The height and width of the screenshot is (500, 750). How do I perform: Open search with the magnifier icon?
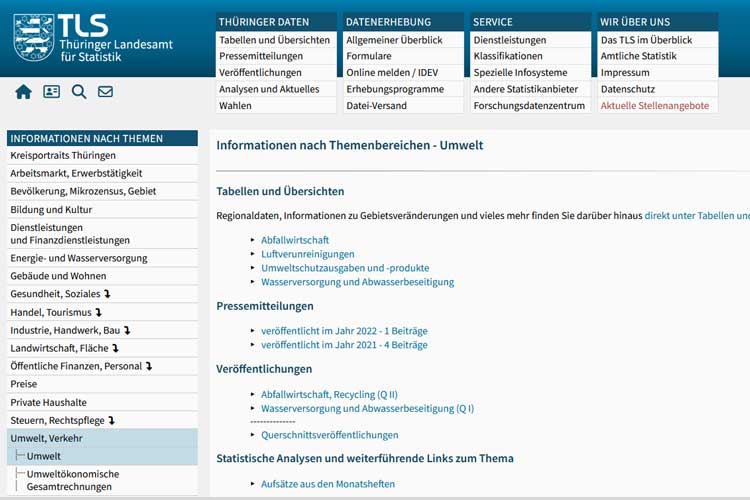tap(79, 91)
